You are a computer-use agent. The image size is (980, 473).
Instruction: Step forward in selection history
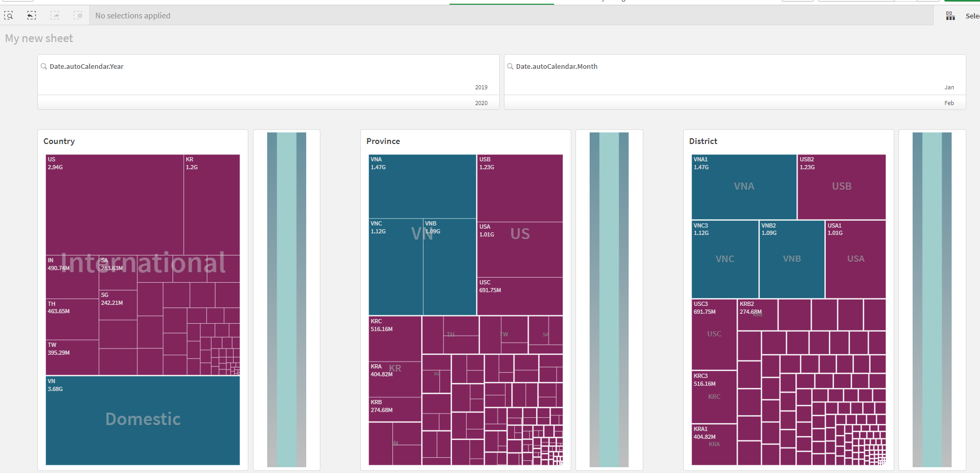click(x=55, y=15)
